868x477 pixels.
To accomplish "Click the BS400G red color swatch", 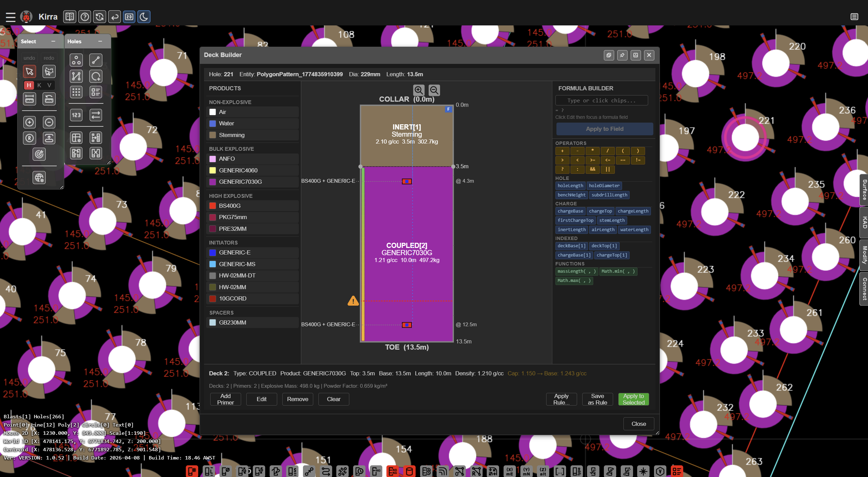I will [213, 206].
